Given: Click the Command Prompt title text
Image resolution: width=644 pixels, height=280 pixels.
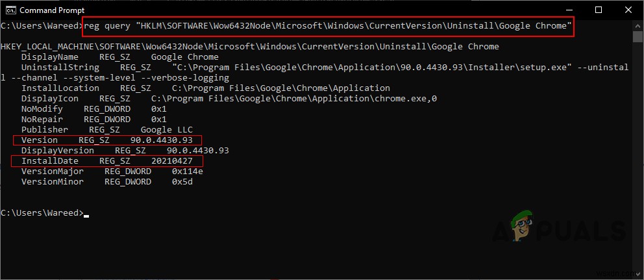Looking at the screenshot, I should click(47, 10).
